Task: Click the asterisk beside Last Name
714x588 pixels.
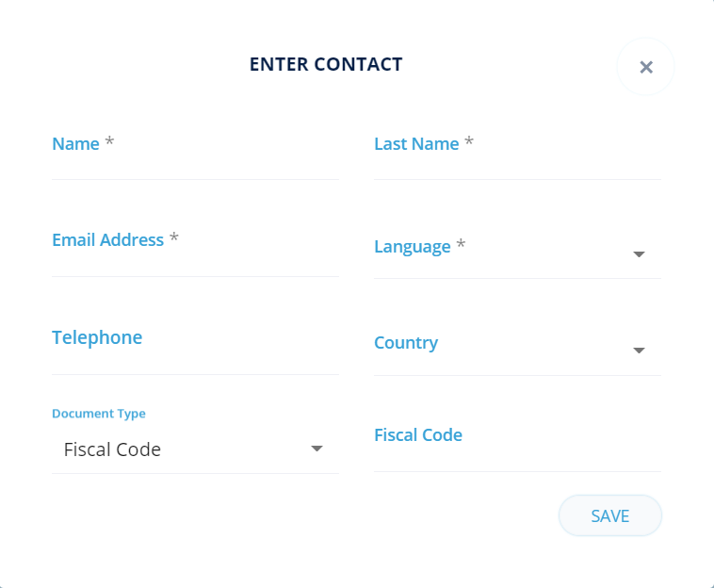Action: coord(469,143)
